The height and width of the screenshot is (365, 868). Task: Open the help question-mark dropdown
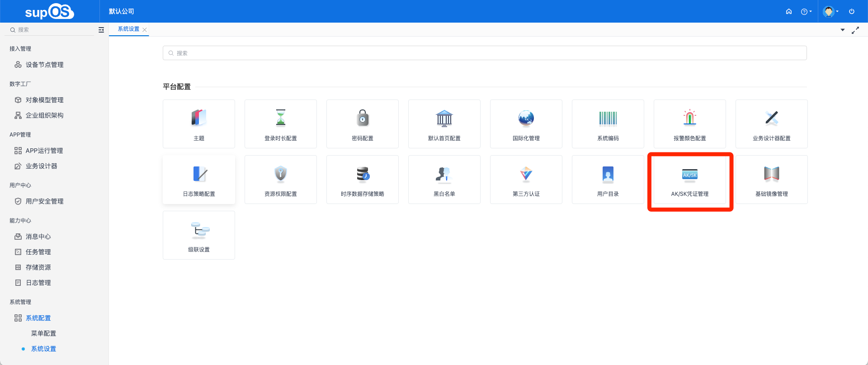point(806,11)
